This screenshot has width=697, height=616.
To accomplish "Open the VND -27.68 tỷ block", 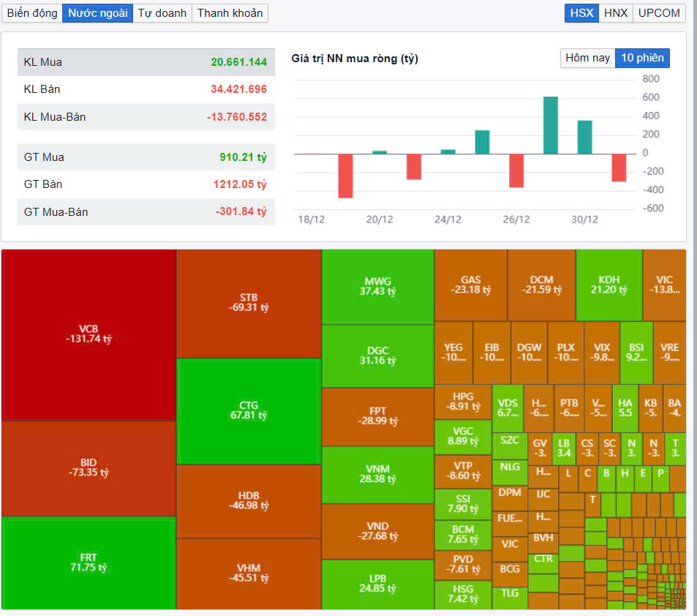I will tap(378, 531).
